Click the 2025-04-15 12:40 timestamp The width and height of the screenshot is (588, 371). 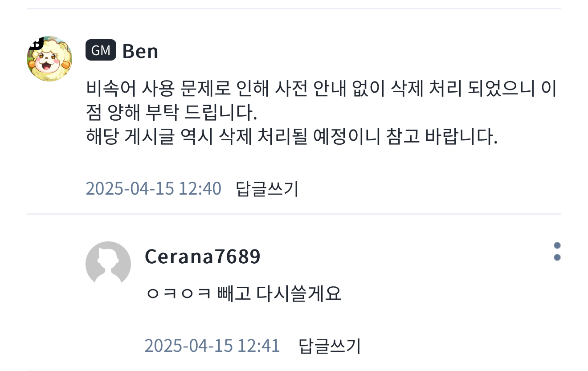click(153, 188)
